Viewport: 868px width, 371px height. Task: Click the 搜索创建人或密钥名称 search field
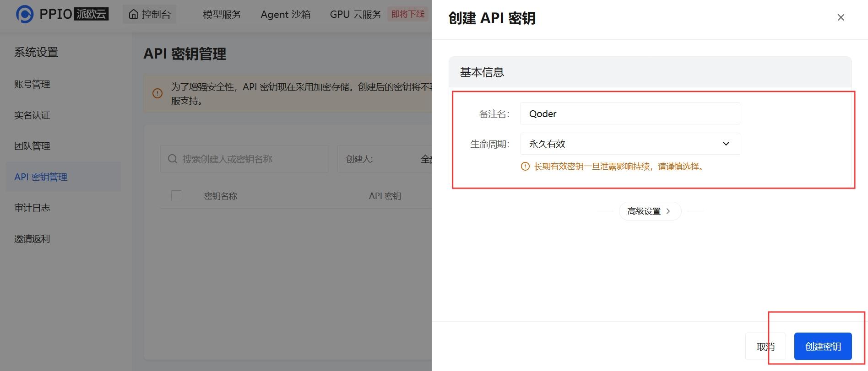pos(244,159)
